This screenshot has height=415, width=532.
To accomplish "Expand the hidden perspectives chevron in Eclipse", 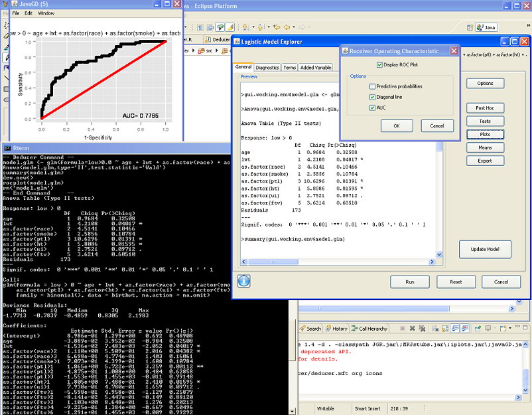I will coord(528,25).
